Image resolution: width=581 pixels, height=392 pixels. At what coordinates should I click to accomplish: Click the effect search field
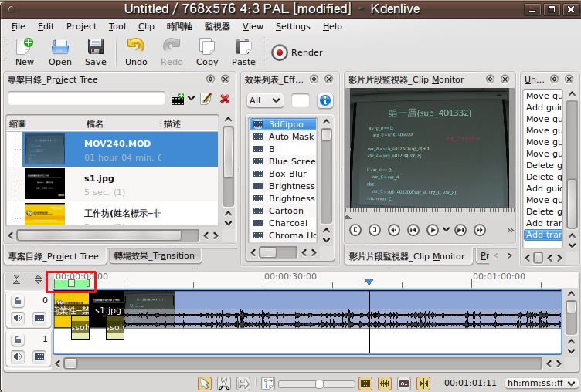300,100
